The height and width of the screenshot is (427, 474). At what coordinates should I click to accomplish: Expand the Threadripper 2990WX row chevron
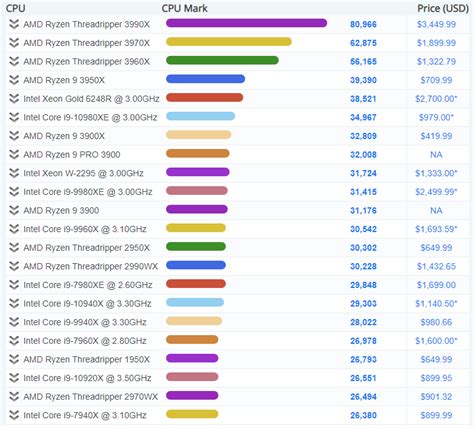(14, 266)
